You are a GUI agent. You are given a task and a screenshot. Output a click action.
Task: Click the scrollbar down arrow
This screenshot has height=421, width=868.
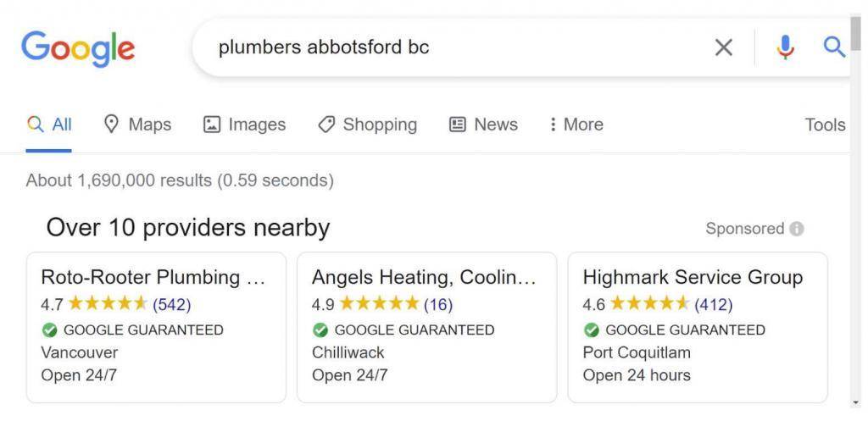[x=856, y=402]
